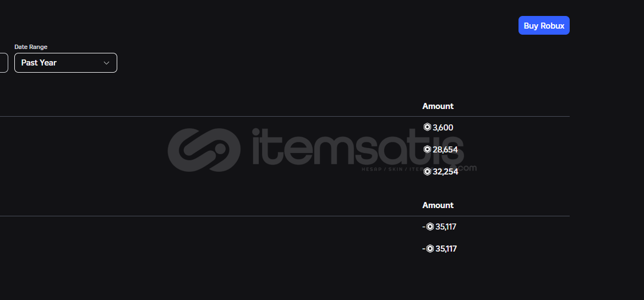
Task: Click the Date Range label
Action: point(31,47)
